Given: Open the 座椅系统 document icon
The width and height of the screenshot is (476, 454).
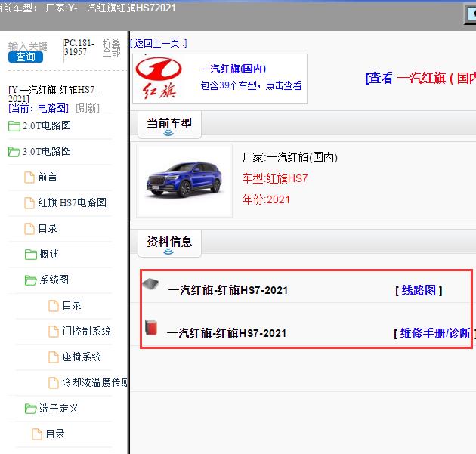Looking at the screenshot, I should [x=54, y=357].
